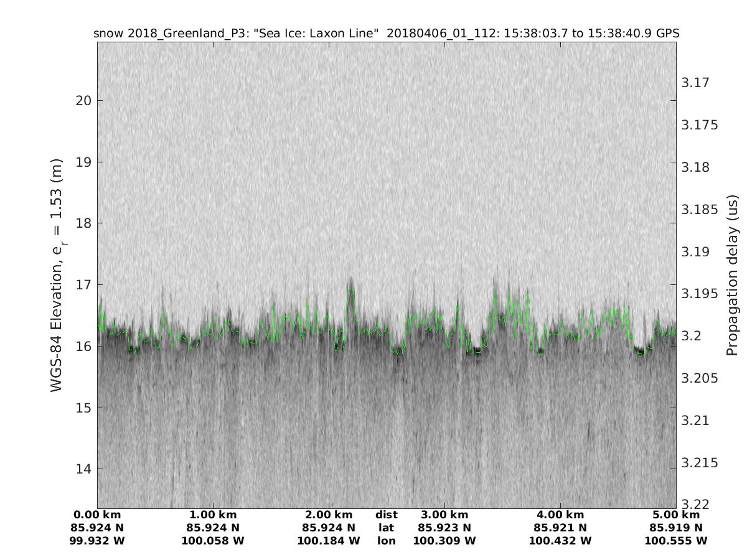Click the elevation tick label 17
Image resolution: width=747 pixels, height=560 pixels.
82,285
